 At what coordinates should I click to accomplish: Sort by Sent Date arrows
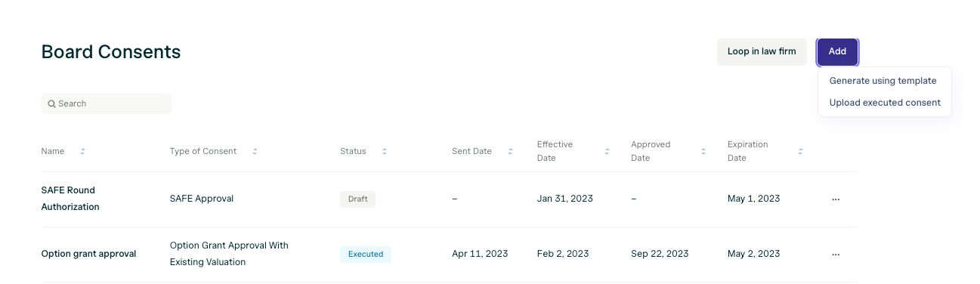(510, 151)
